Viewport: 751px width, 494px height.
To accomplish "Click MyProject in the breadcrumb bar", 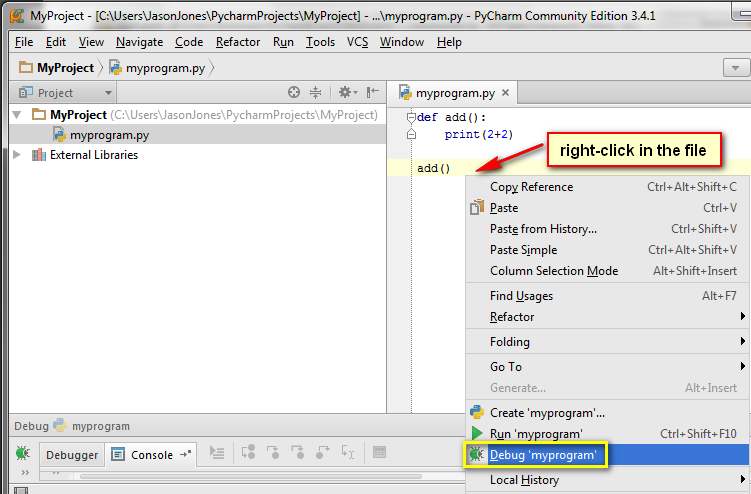I will [x=66, y=68].
